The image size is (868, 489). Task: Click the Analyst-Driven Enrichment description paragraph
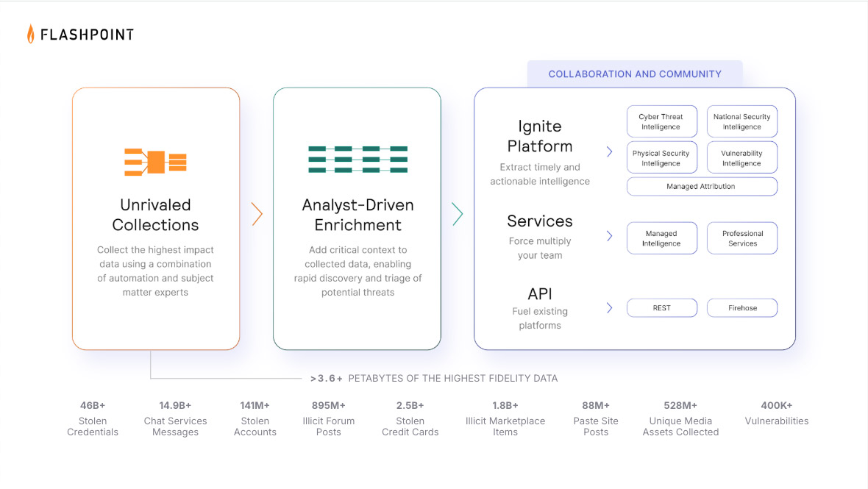pyautogui.click(x=357, y=271)
